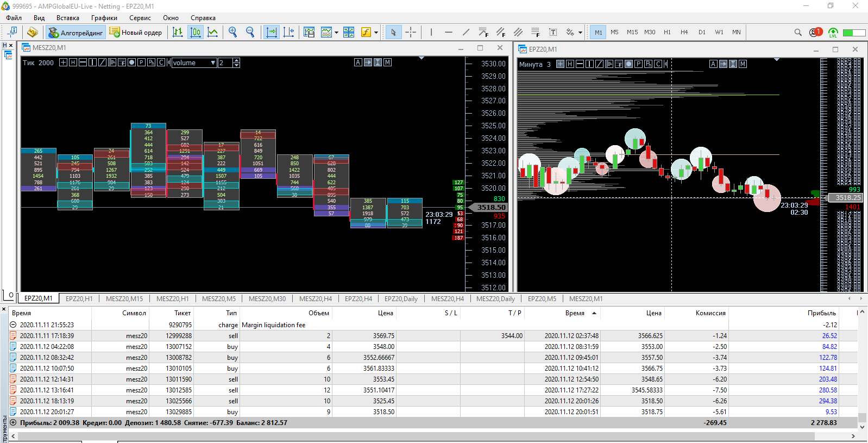Select the H4 timeframe button
This screenshot has height=443, width=868.
tap(684, 32)
